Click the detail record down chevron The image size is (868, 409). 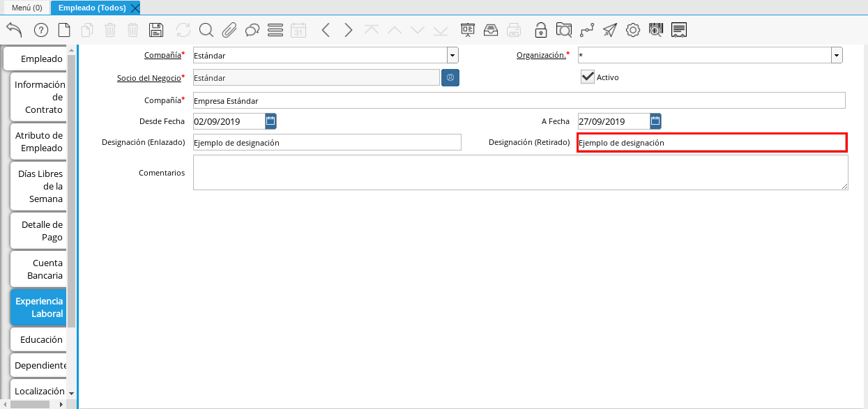point(418,30)
